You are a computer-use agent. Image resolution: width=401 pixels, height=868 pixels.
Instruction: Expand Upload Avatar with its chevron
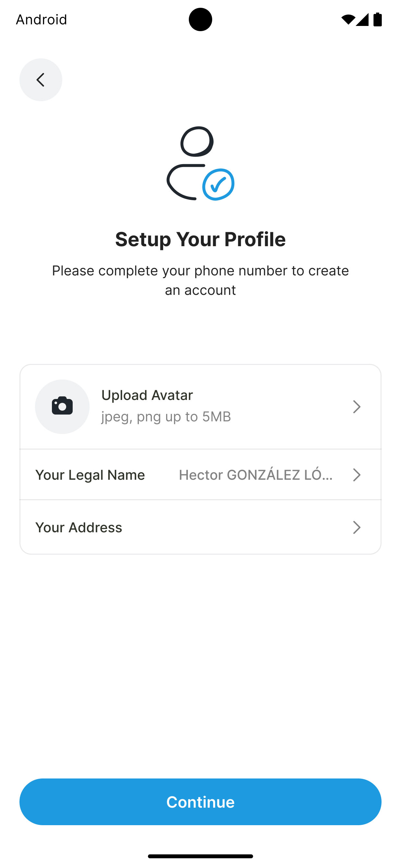tap(357, 407)
